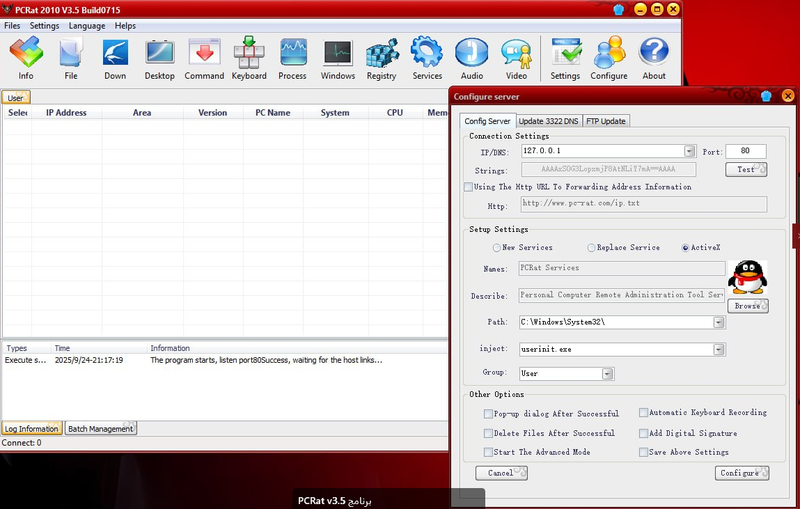800x509 pixels.
Task: Click the Area column header
Action: pyautogui.click(x=142, y=113)
